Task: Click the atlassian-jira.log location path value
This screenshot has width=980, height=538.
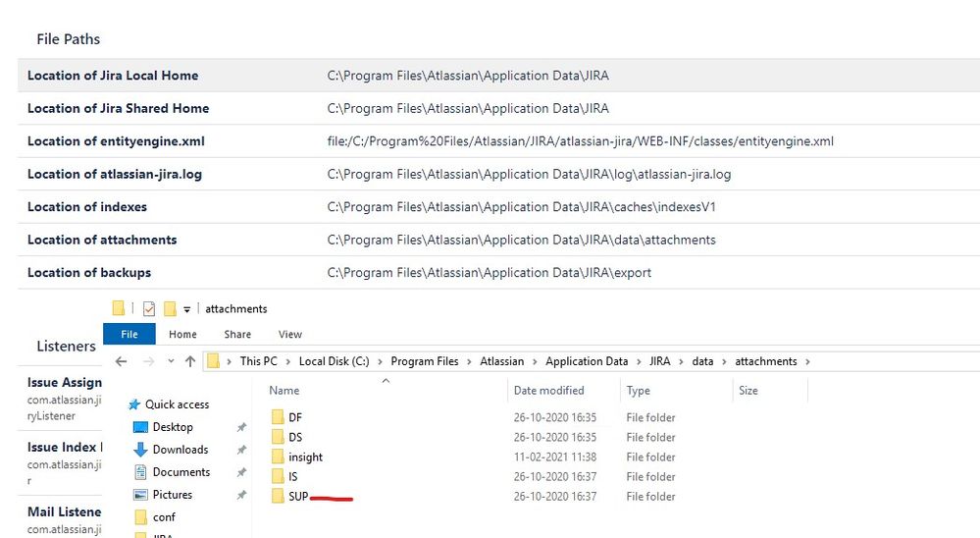Action: [x=529, y=174]
